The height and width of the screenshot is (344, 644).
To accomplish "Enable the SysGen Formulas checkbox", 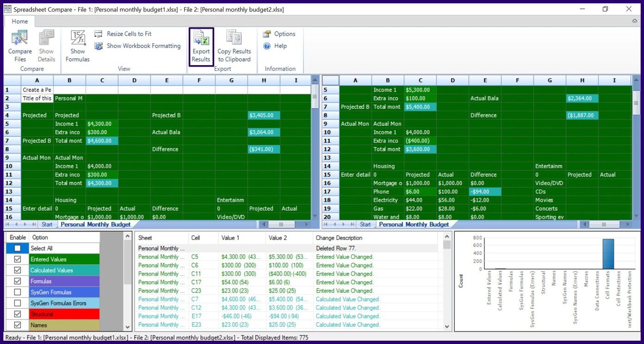I will coord(18,292).
